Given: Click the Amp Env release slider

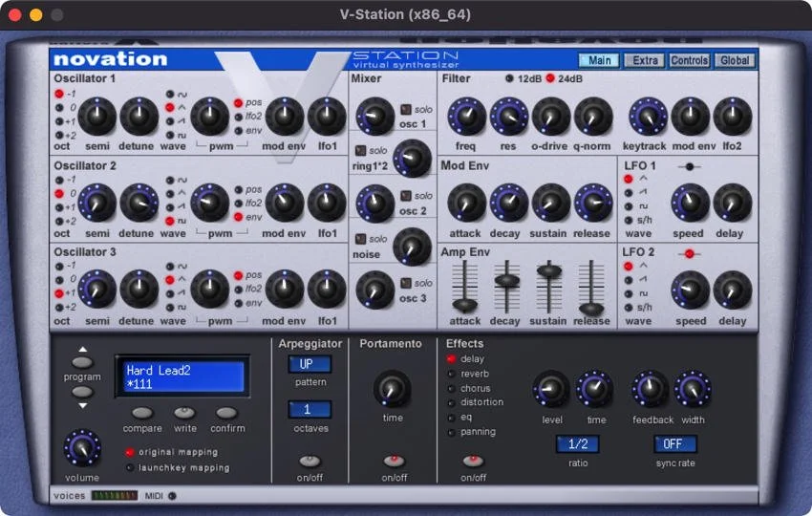Looking at the screenshot, I should click(591, 310).
